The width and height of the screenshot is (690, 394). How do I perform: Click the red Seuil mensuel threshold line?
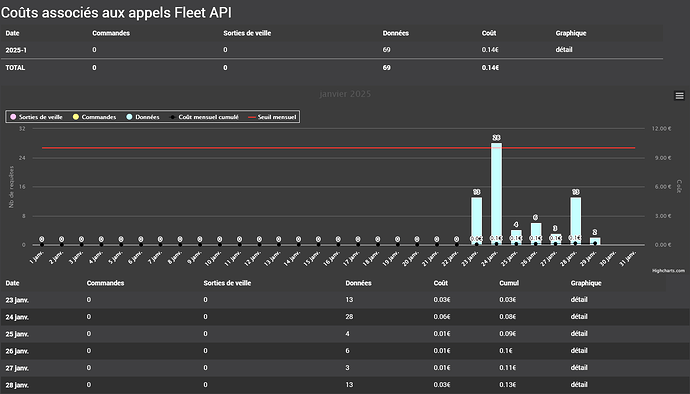[339, 148]
